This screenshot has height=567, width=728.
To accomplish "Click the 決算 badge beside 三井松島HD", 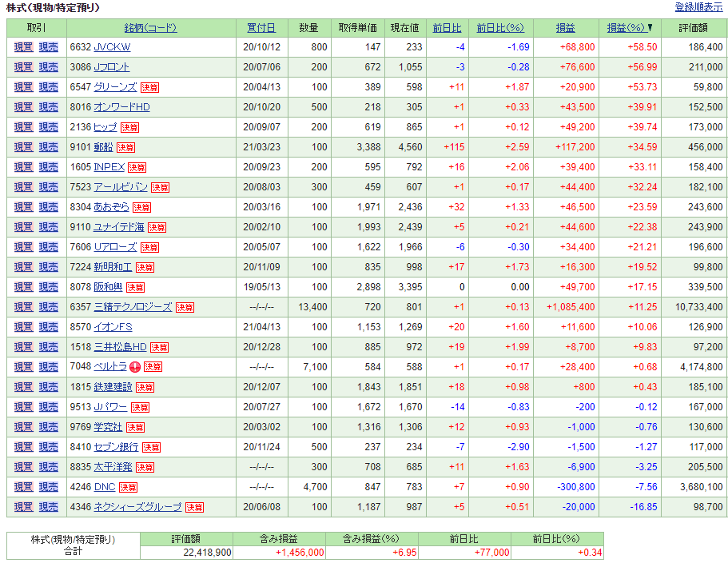I will tap(159, 347).
